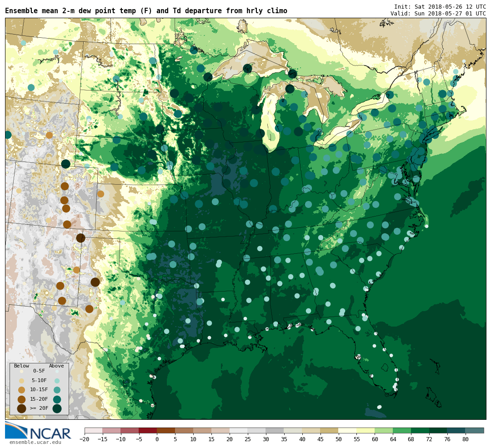491x448 pixels.
Task: Select the Valid: Sun 2018-05-27 01 UTC text
Action: pos(438,14)
